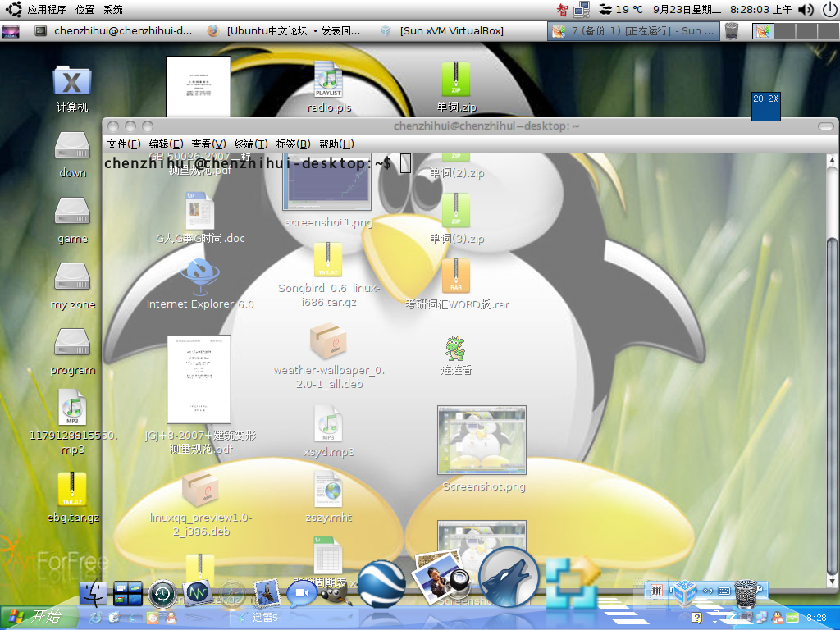Click the terminal scrollbar up arrow
Image resolution: width=840 pixels, height=630 pixels.
coord(832,160)
